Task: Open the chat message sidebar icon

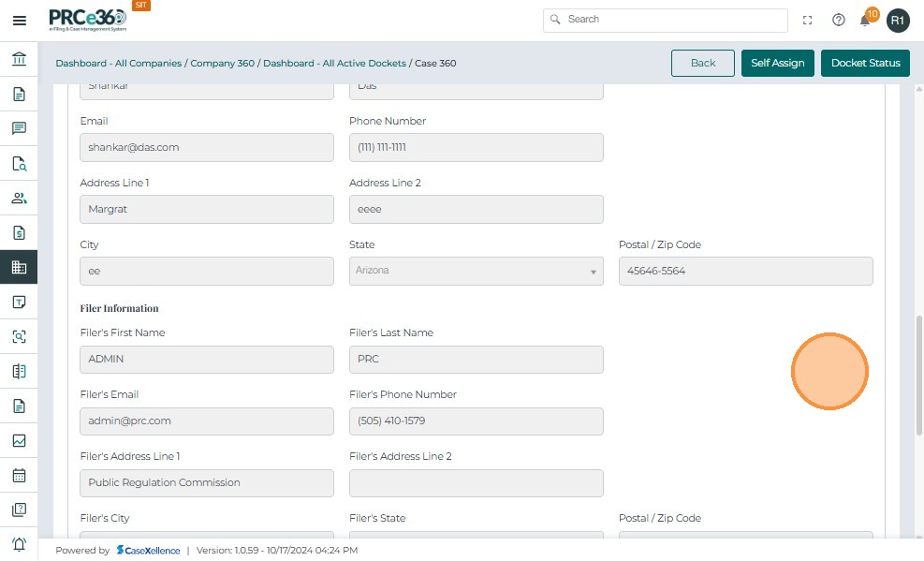Action: click(x=19, y=128)
